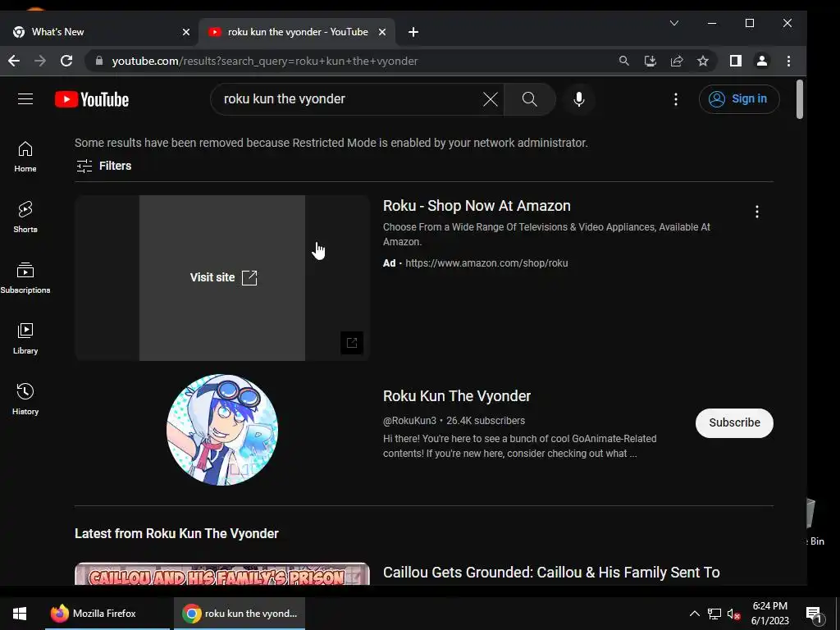Click the page vertical scrollbar
The height and width of the screenshot is (630, 840).
pyautogui.click(x=799, y=99)
